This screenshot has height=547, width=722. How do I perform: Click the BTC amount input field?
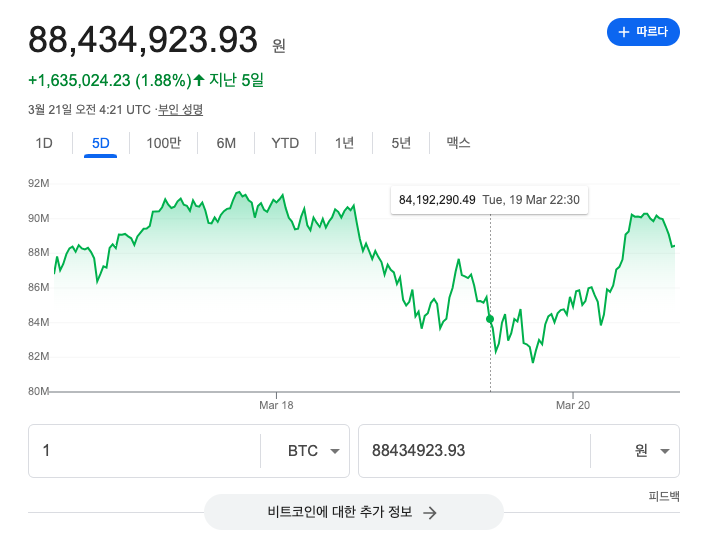tap(144, 451)
